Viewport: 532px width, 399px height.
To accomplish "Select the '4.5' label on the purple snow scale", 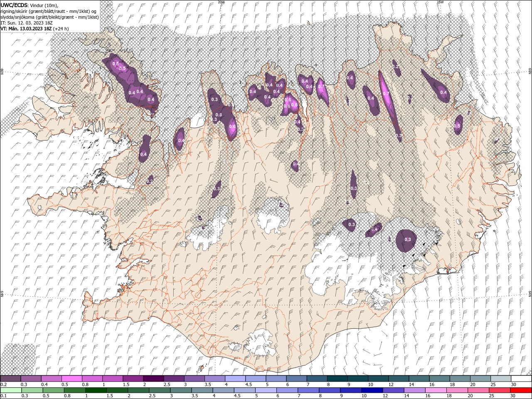I will click(x=249, y=384).
